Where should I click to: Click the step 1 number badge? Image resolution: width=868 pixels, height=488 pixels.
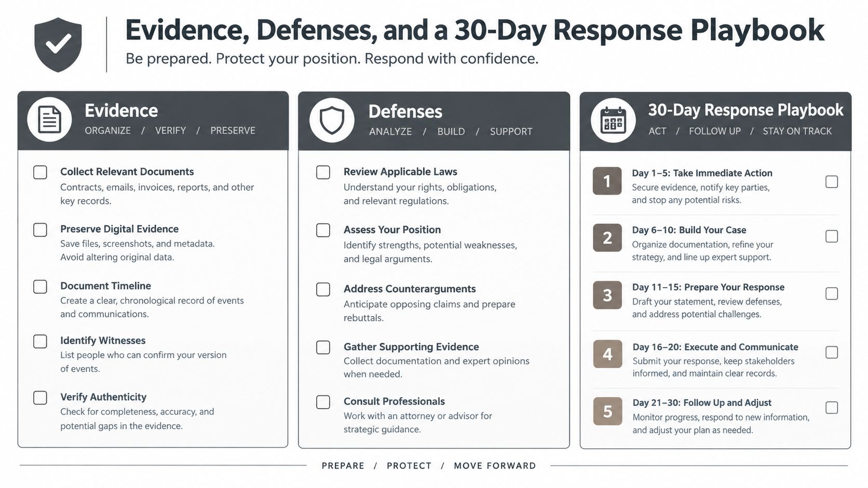tap(607, 181)
